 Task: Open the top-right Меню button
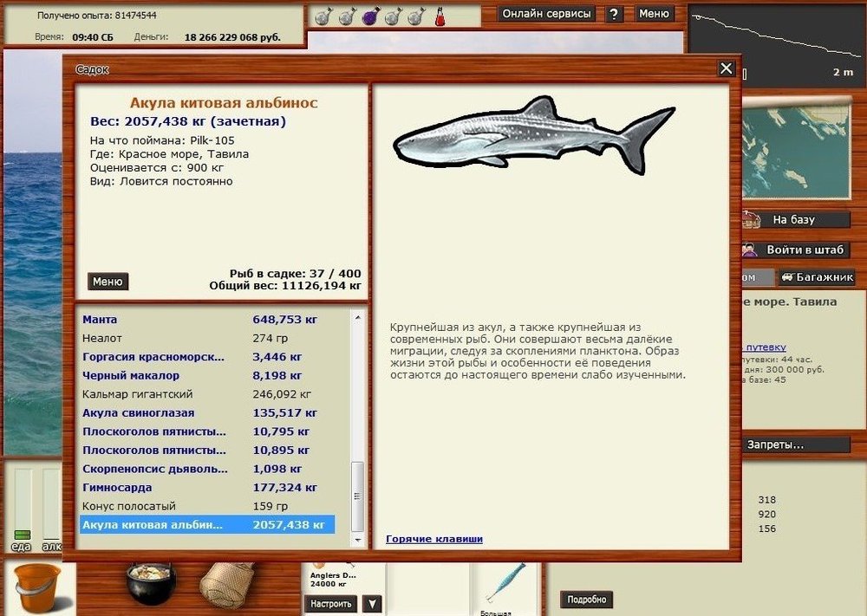655,14
